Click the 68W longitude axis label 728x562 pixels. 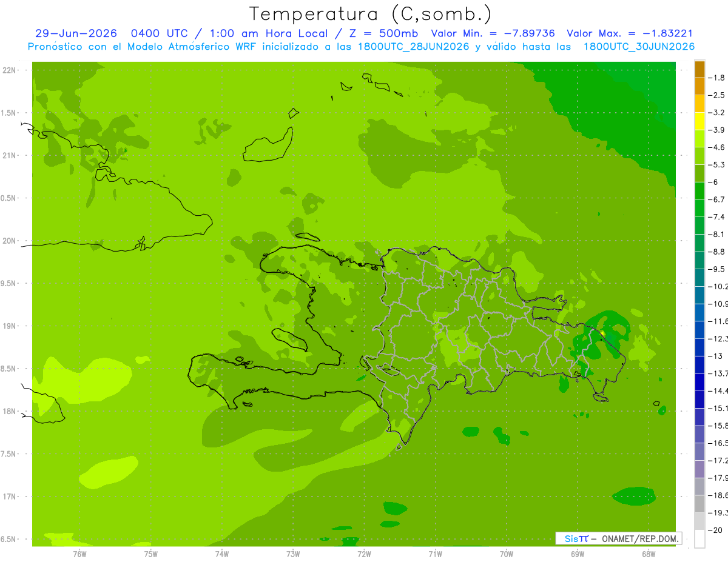pyautogui.click(x=649, y=554)
